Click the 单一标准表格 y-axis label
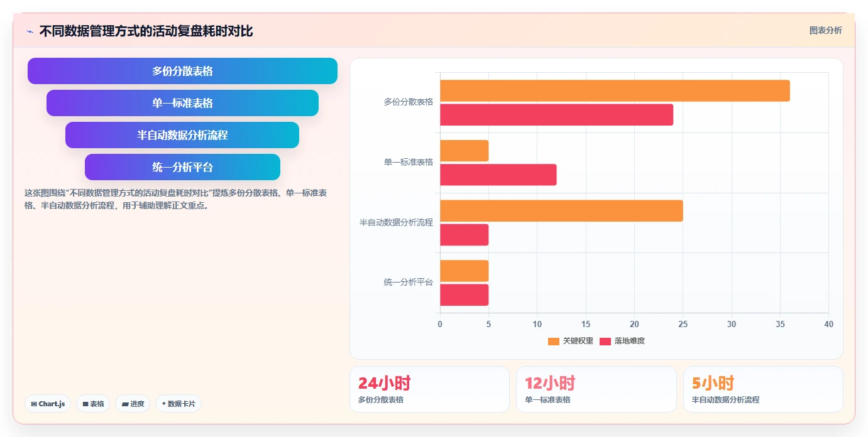Screen dimensions: 868x437 [x=409, y=162]
